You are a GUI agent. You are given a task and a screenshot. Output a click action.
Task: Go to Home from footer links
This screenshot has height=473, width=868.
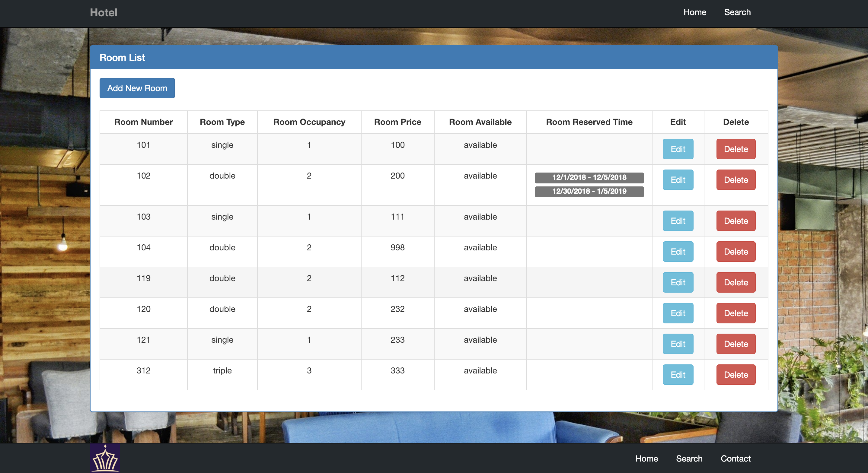[646, 458]
